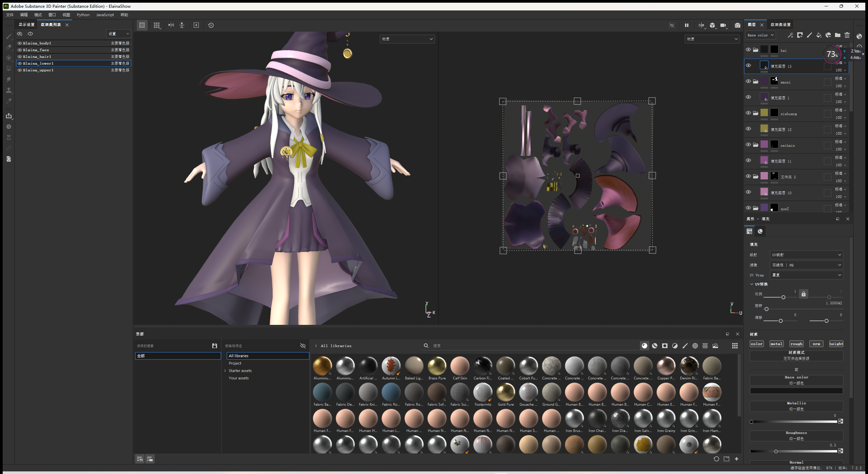The image size is (868, 474).
Task: Click the add folder icon in layers panel
Action: [838, 35]
